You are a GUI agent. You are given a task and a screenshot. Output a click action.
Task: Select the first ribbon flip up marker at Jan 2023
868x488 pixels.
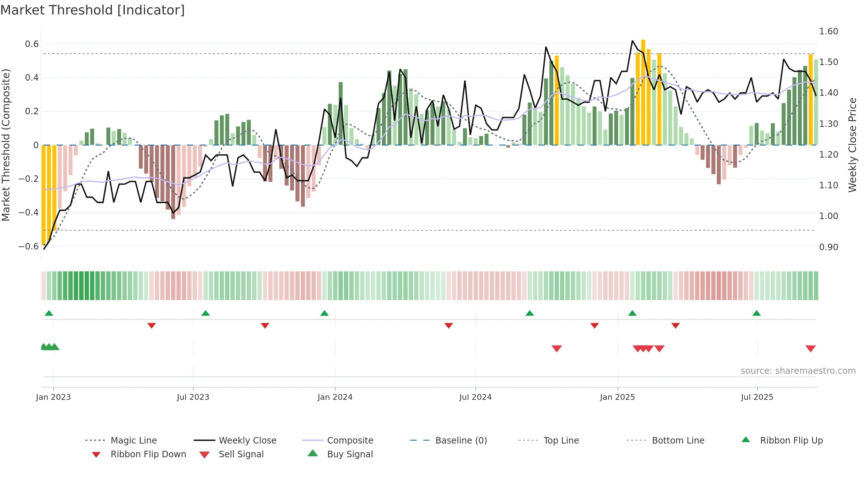tap(49, 313)
